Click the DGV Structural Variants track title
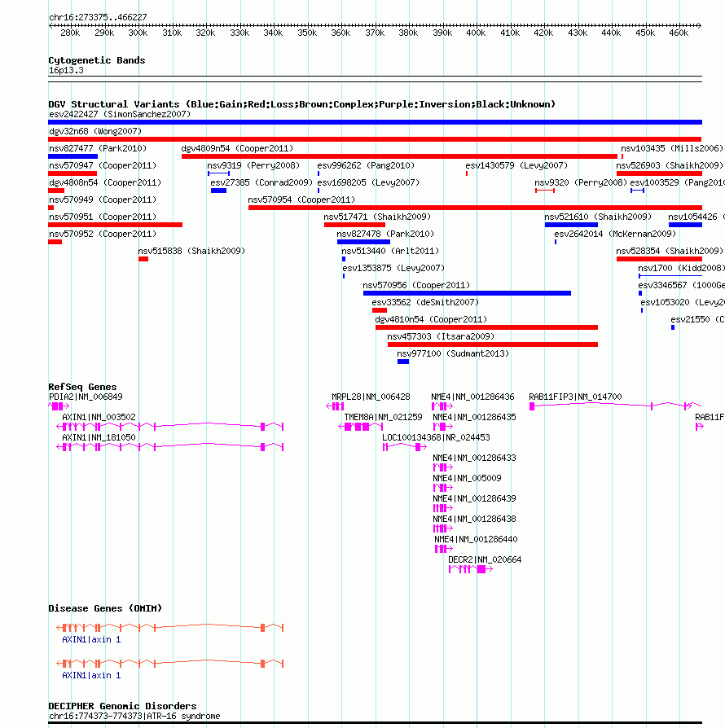The image size is (725, 728). pyautogui.click(x=302, y=104)
